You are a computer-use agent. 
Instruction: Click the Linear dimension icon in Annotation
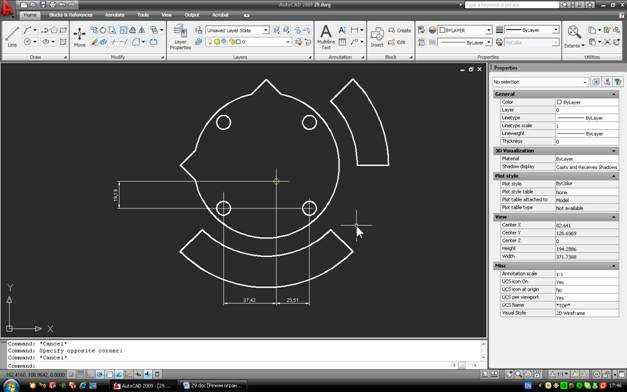(355, 30)
